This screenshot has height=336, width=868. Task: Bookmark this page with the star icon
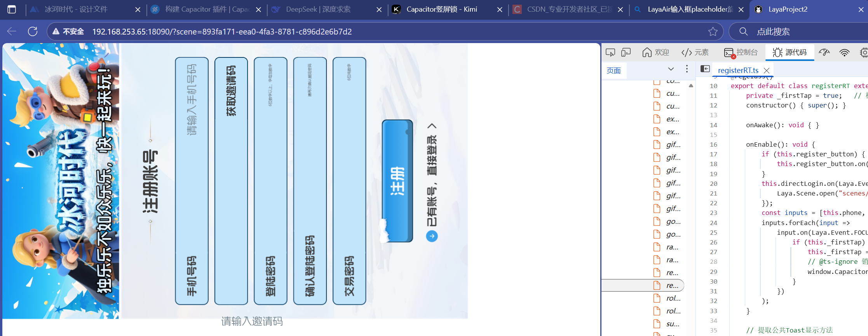(x=713, y=31)
